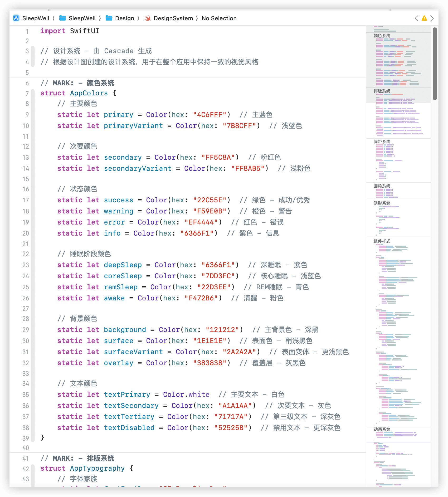Click the blue SleepWell folder icon
448x497 pixels.
62,18
